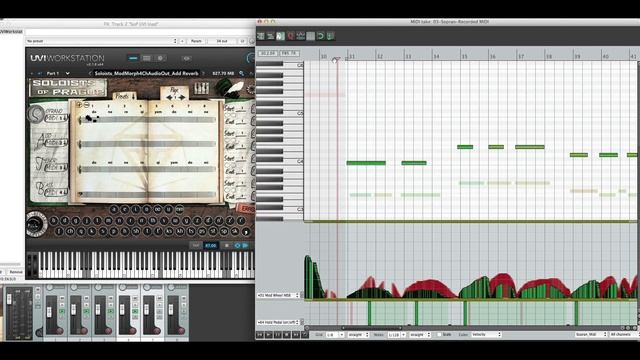The width and height of the screenshot is (640, 360).
Task: Open the 01 Mod Wheel MSB lane dropdown
Action: click(278, 295)
